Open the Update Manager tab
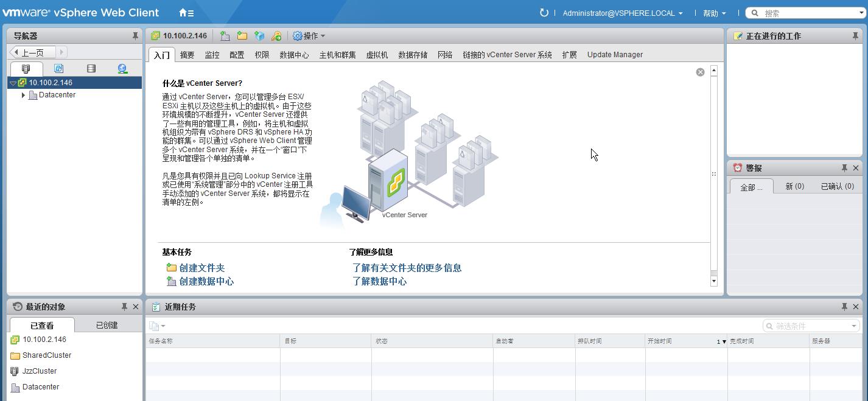Screen dimensions: 868x401 click(615, 55)
